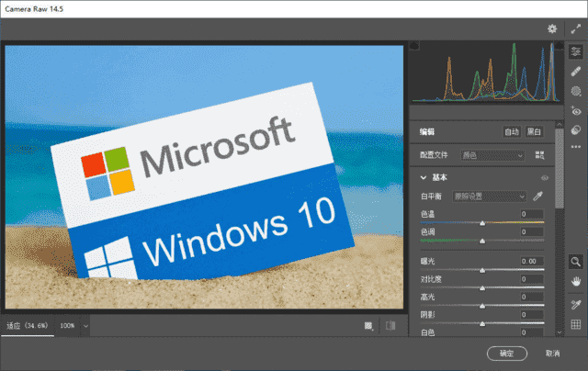Pick white balance with eyedropper
Viewport: 588px width, 371px height.
pyautogui.click(x=539, y=196)
